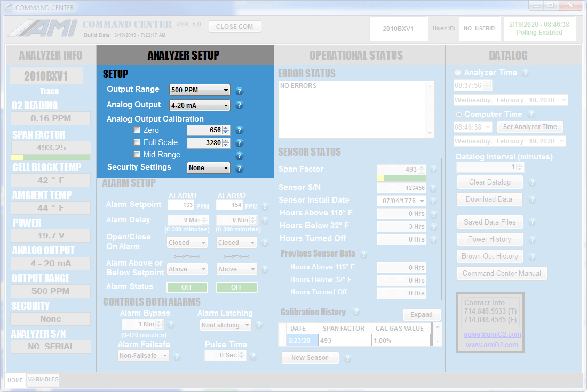Open help for Sensor Install Date
This screenshot has width=587, height=392.
click(x=433, y=201)
